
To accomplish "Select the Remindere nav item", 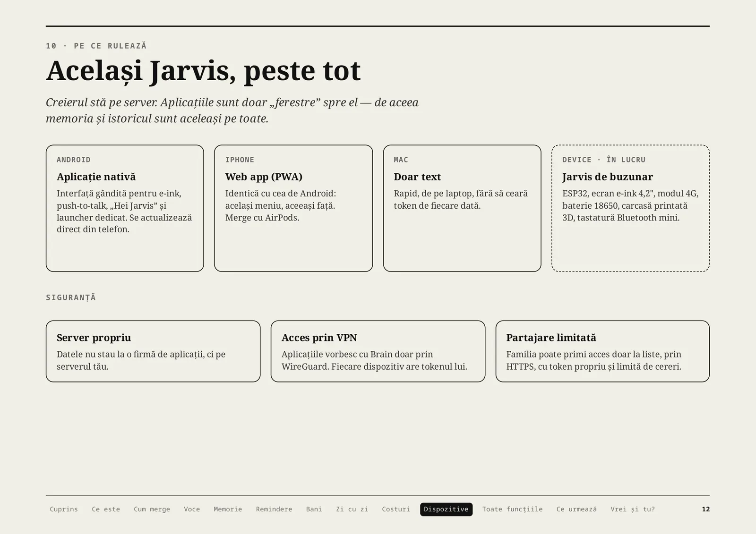I will point(274,509).
